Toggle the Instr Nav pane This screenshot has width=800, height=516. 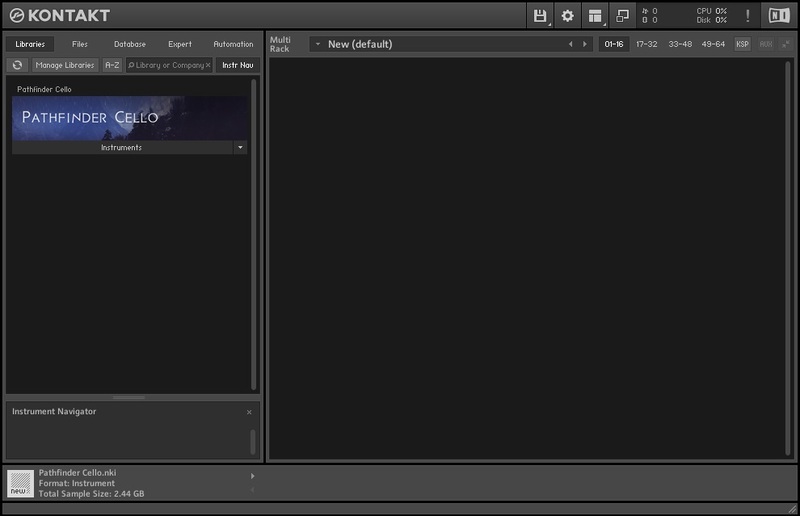[x=238, y=65]
